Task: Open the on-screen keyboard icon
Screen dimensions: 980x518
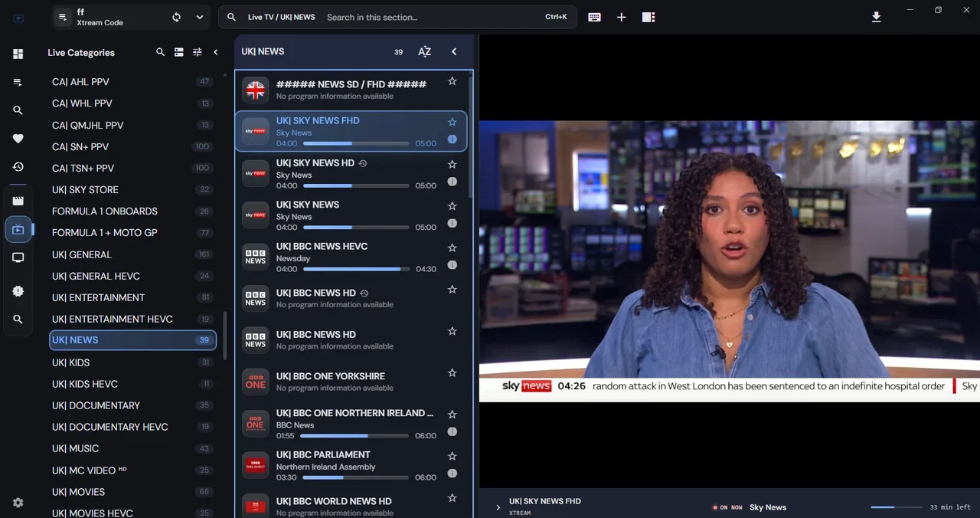Action: pos(594,17)
